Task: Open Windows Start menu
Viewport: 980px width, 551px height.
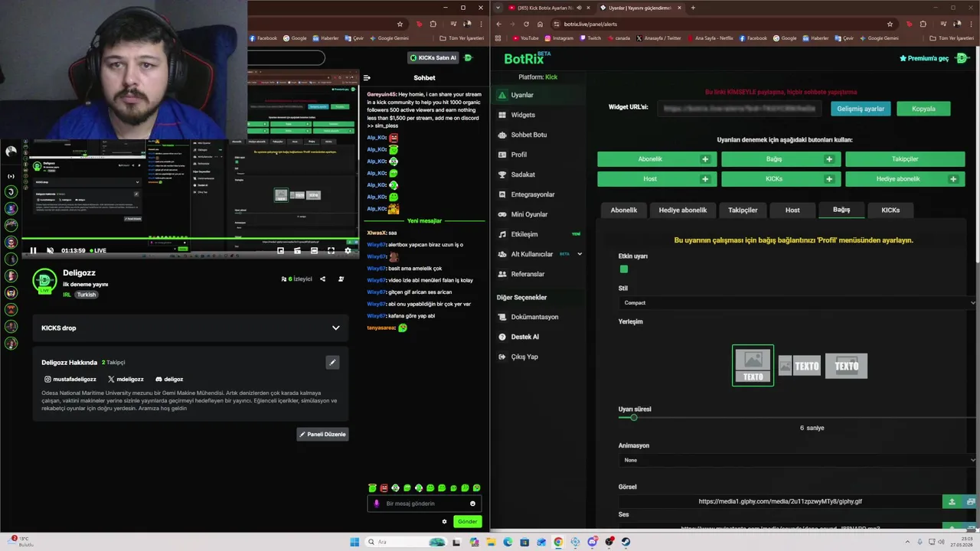Action: coord(354,542)
